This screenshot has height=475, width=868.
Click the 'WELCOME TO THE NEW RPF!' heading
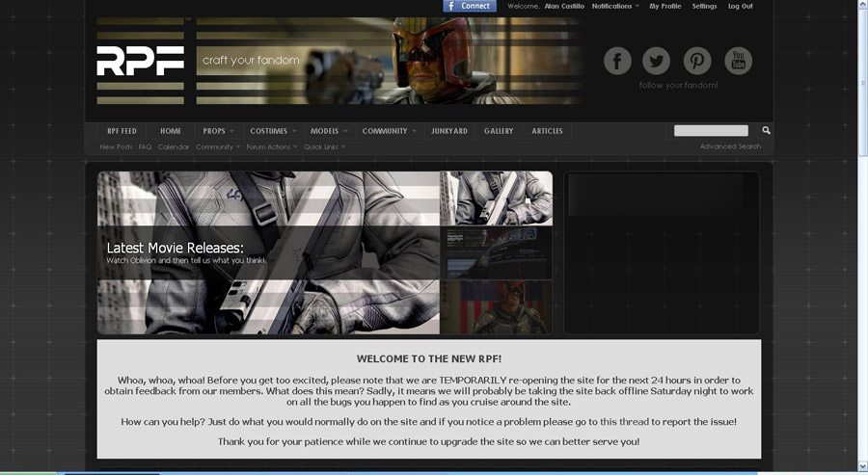pos(429,358)
